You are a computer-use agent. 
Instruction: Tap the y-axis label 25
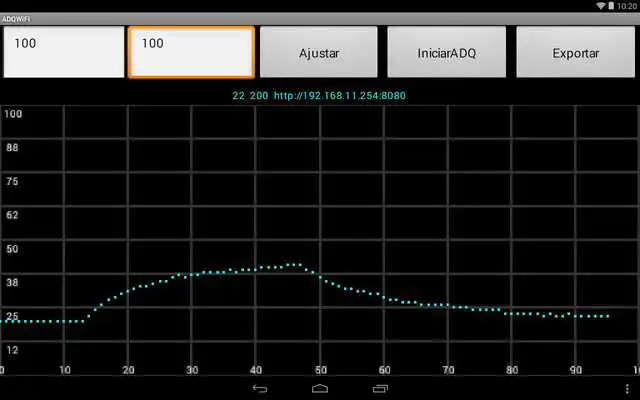(12, 316)
